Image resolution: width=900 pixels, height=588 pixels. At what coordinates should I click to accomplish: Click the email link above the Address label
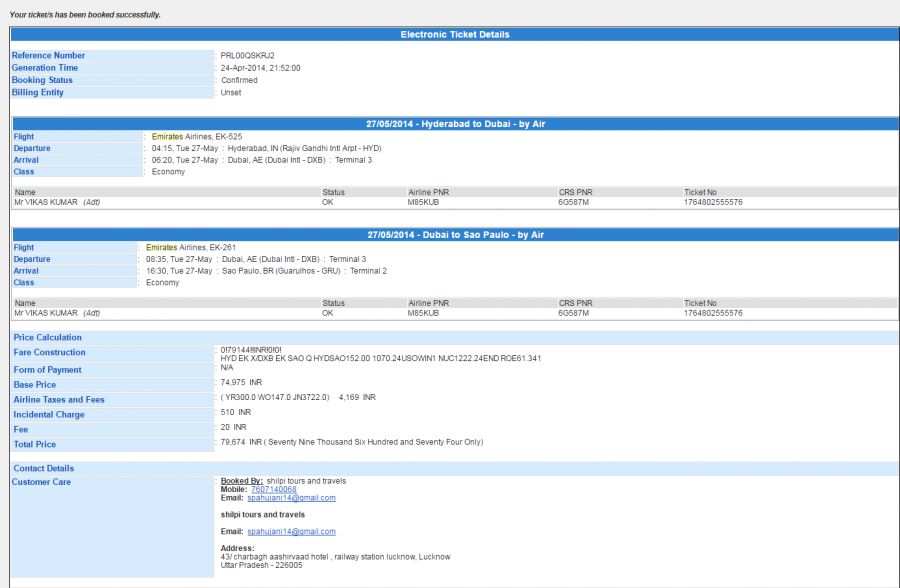291,531
